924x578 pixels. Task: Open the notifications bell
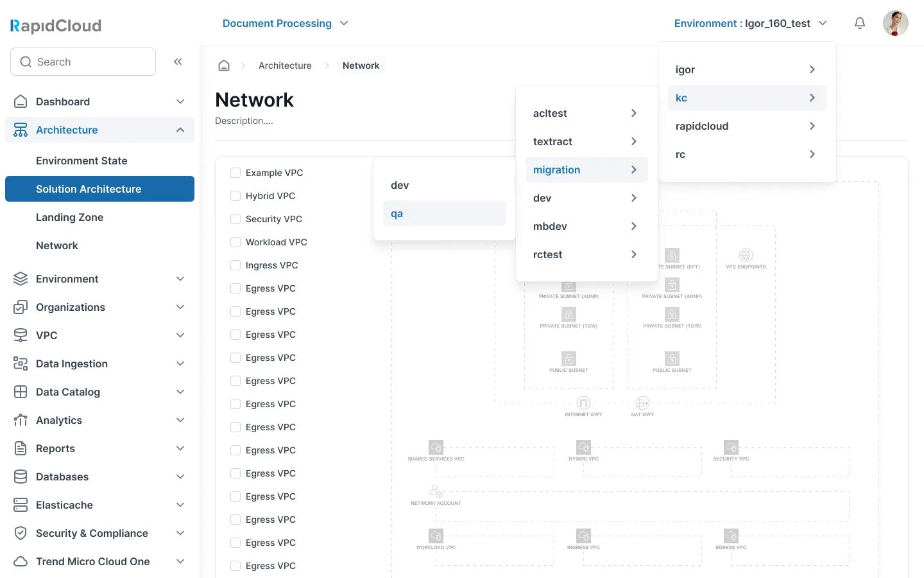point(860,23)
